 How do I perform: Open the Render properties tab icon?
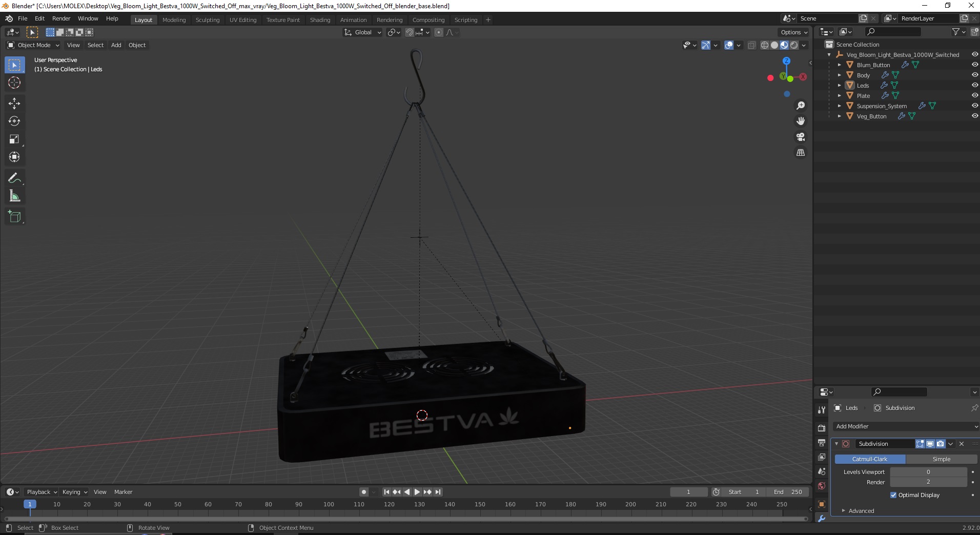coord(822,428)
